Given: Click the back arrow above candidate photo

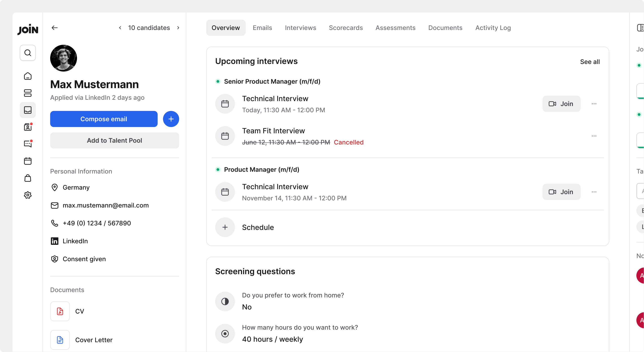Looking at the screenshot, I should click(x=54, y=28).
